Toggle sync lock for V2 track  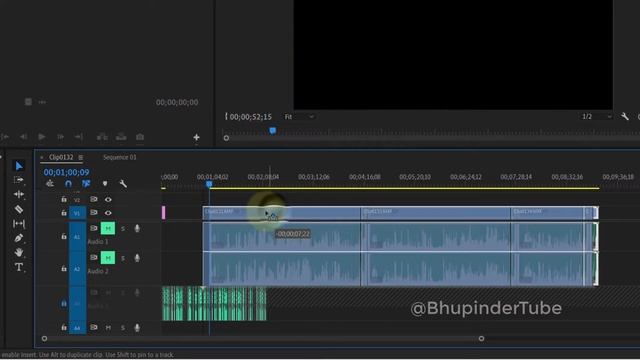point(94,199)
